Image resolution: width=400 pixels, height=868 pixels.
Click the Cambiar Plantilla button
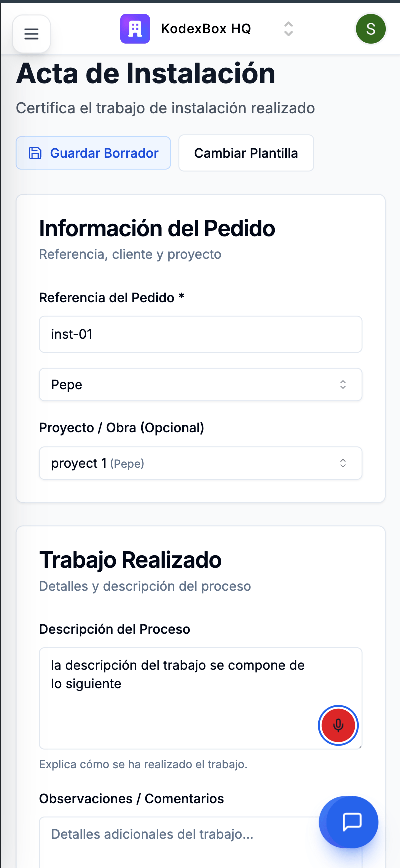(246, 153)
